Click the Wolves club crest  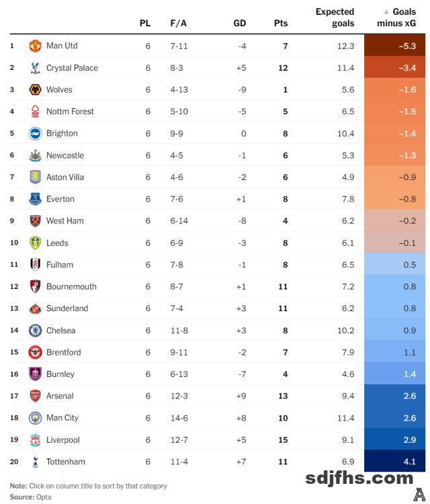pos(35,89)
